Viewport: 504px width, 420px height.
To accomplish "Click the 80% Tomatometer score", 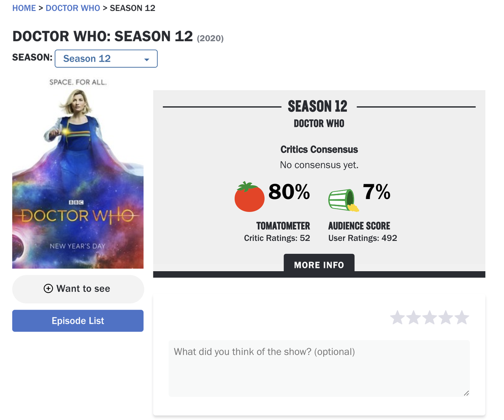I will [289, 192].
